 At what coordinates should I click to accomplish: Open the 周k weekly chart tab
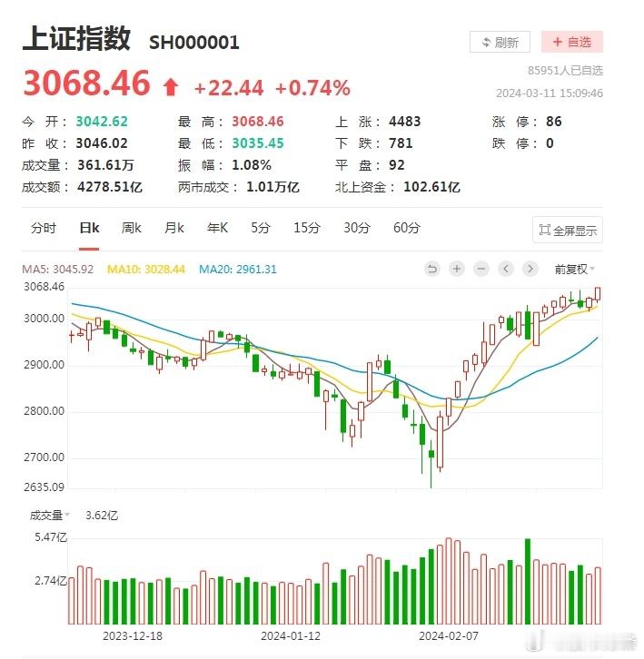pyautogui.click(x=131, y=228)
